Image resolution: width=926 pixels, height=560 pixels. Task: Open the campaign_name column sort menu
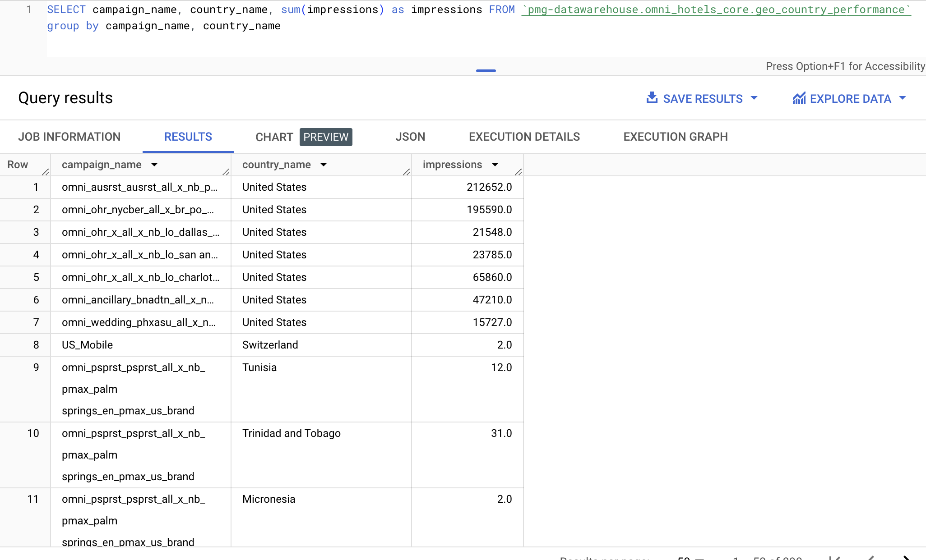(x=154, y=165)
